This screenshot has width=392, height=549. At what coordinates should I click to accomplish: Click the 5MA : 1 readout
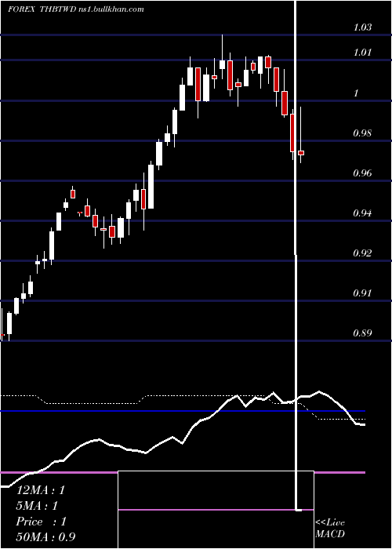37,506
